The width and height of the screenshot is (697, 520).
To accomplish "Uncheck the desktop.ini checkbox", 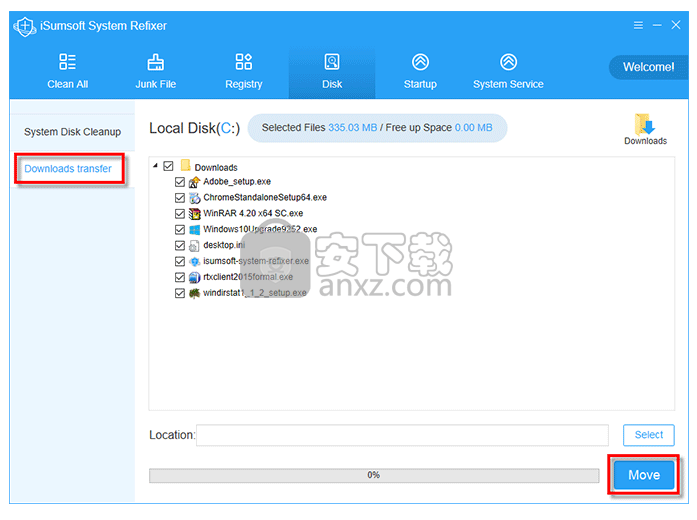I will click(180, 245).
